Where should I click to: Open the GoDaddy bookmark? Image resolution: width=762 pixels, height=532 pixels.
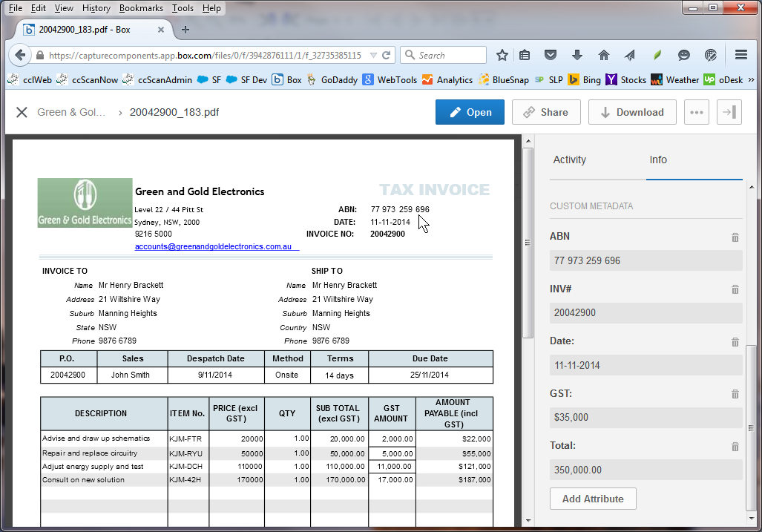332,79
